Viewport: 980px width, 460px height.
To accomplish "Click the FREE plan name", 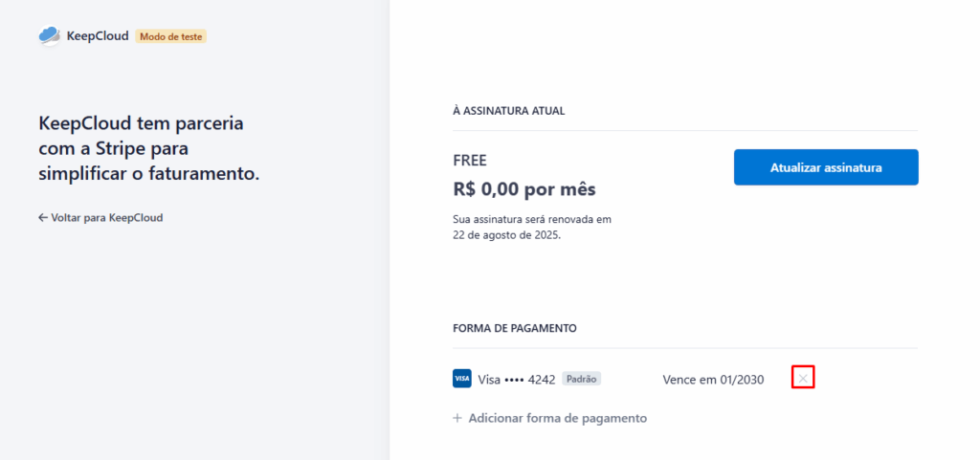I will click(469, 161).
